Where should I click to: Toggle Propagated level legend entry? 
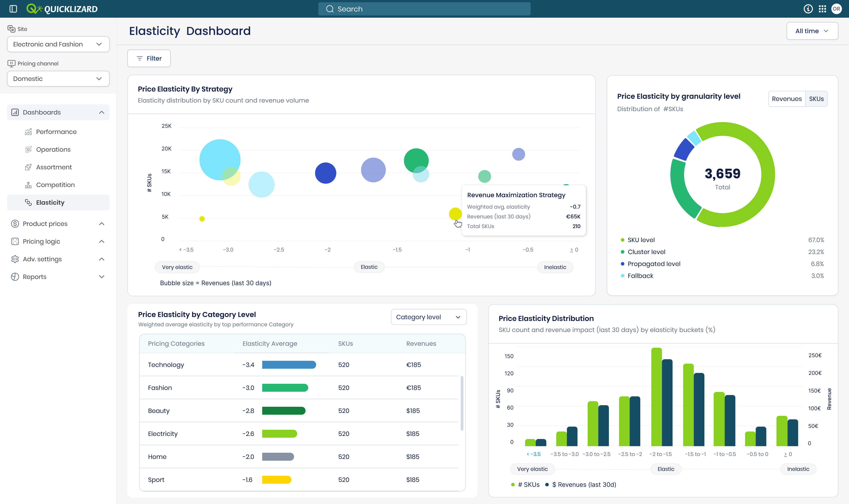(x=650, y=264)
